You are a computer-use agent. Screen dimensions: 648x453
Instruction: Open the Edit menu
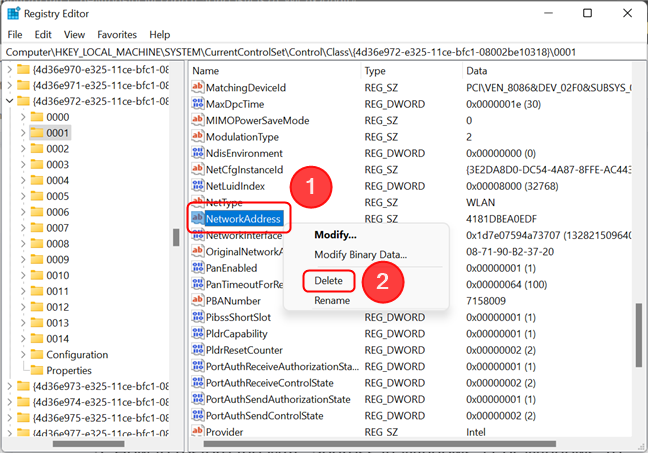(43, 35)
